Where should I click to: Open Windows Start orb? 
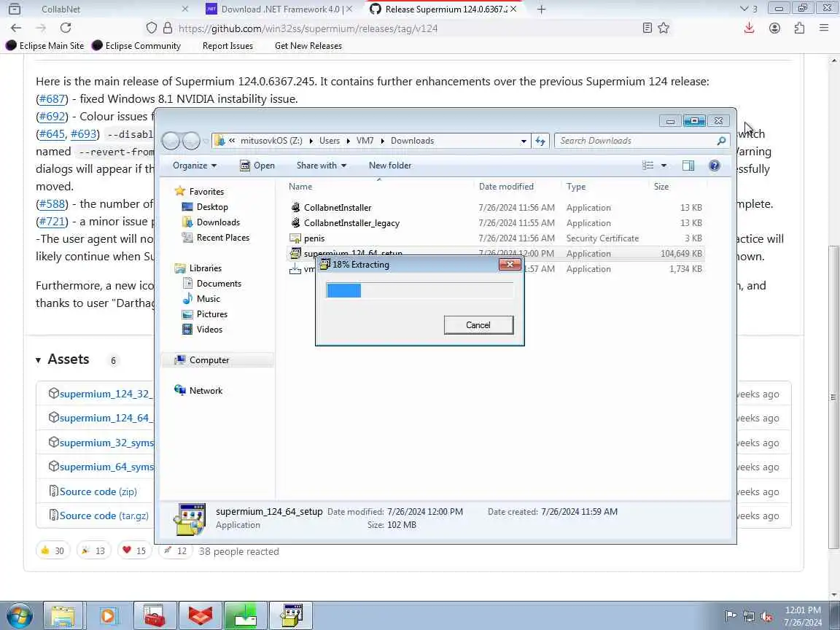pos(18,616)
